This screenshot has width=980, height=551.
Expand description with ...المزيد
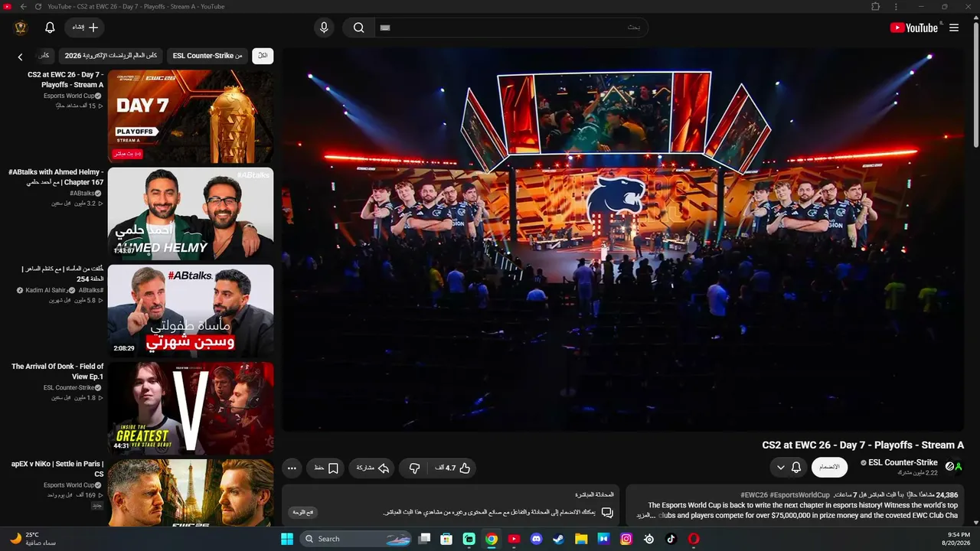click(x=648, y=515)
